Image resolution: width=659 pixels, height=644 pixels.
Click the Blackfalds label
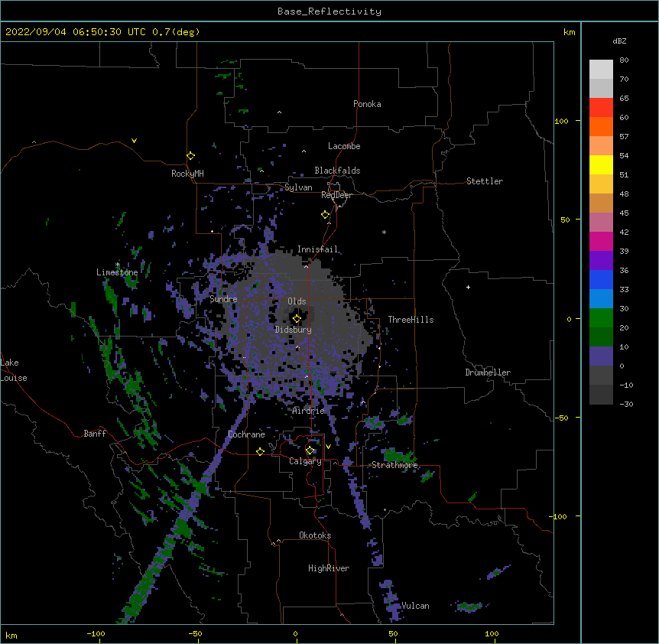(337, 171)
